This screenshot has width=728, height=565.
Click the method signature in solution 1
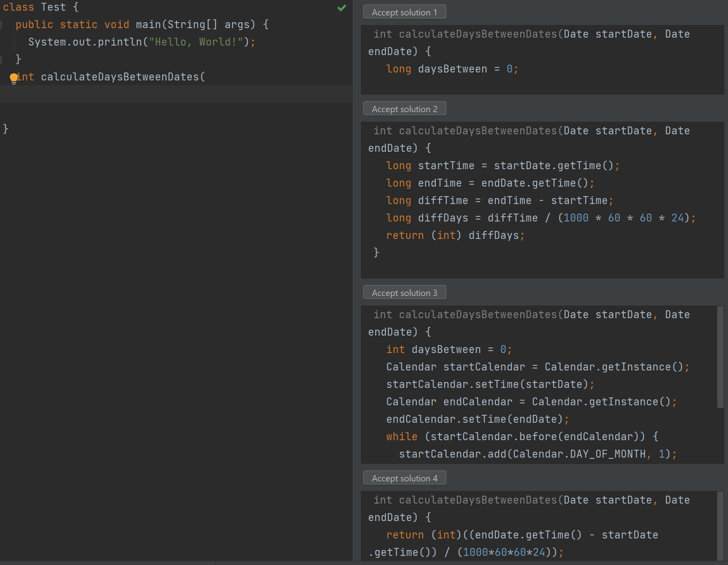529,43
